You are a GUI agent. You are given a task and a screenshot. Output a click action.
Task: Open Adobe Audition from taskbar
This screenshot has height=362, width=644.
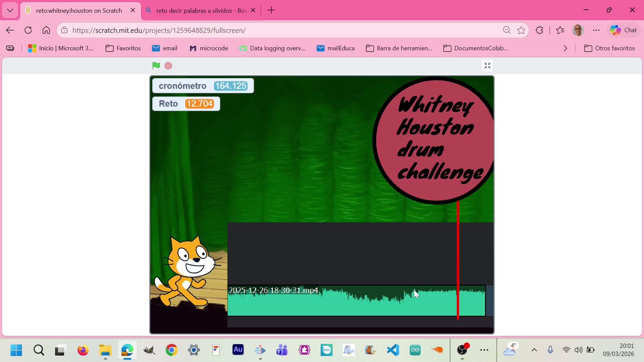coord(238,350)
